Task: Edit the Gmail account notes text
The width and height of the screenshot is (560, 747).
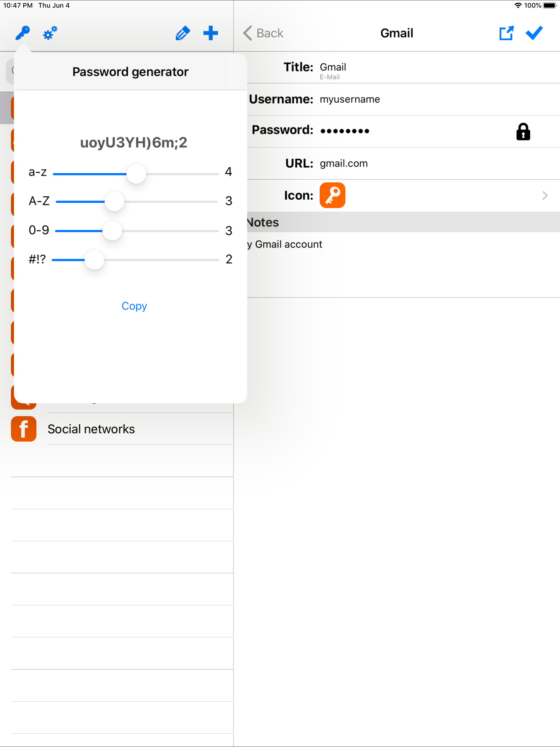Action: tap(284, 244)
